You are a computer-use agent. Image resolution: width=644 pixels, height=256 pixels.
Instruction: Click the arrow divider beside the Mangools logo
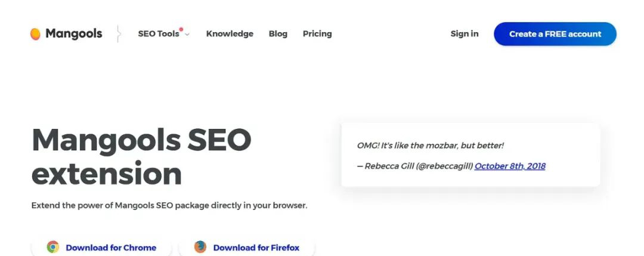119,34
